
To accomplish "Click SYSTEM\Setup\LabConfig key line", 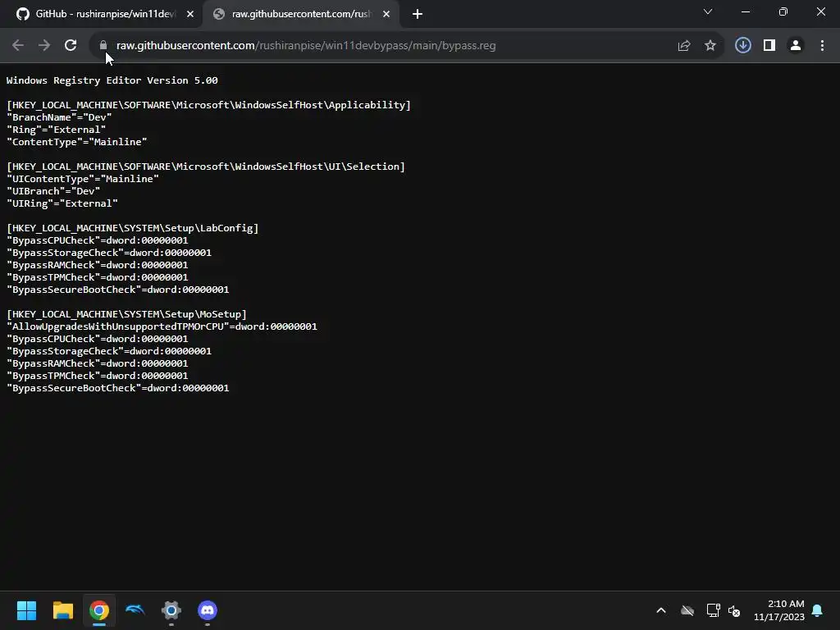I will pyautogui.click(x=132, y=228).
